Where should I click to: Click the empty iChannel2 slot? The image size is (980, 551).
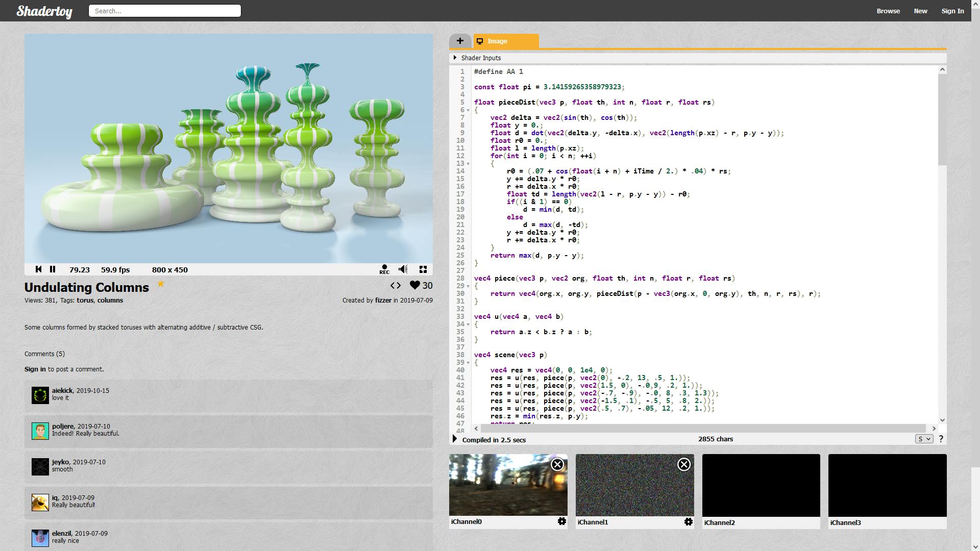point(761,485)
